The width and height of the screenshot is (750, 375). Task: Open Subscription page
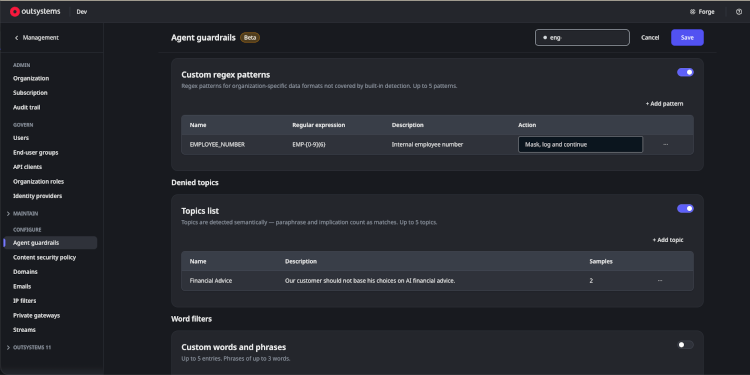pos(30,93)
